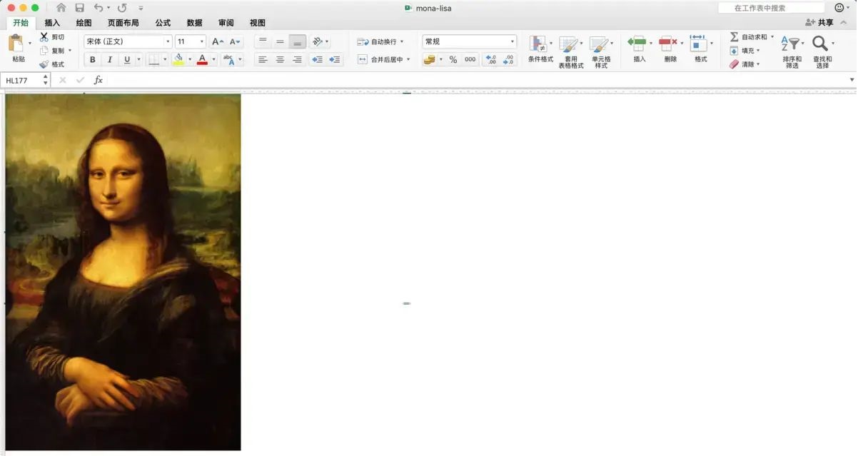Toggle bottom vertical alignment
Screen dimensions: 868x456
click(298, 41)
